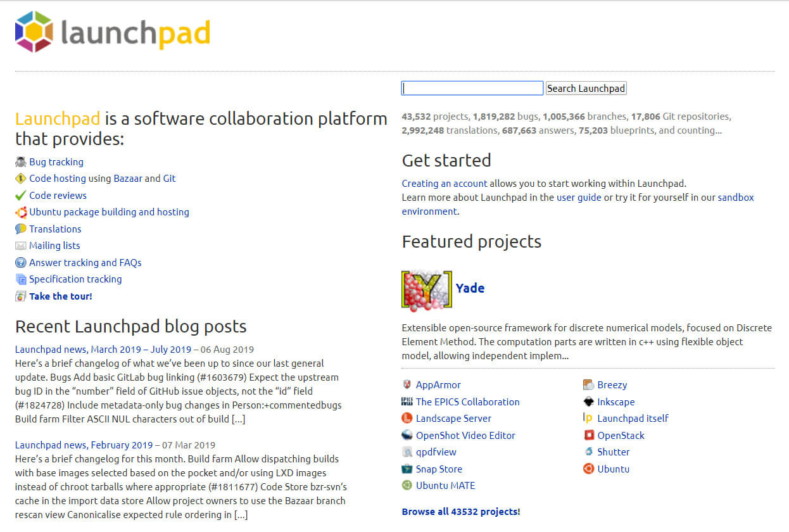
Task: Click the OpenShot Video Editor icon
Action: [407, 436]
